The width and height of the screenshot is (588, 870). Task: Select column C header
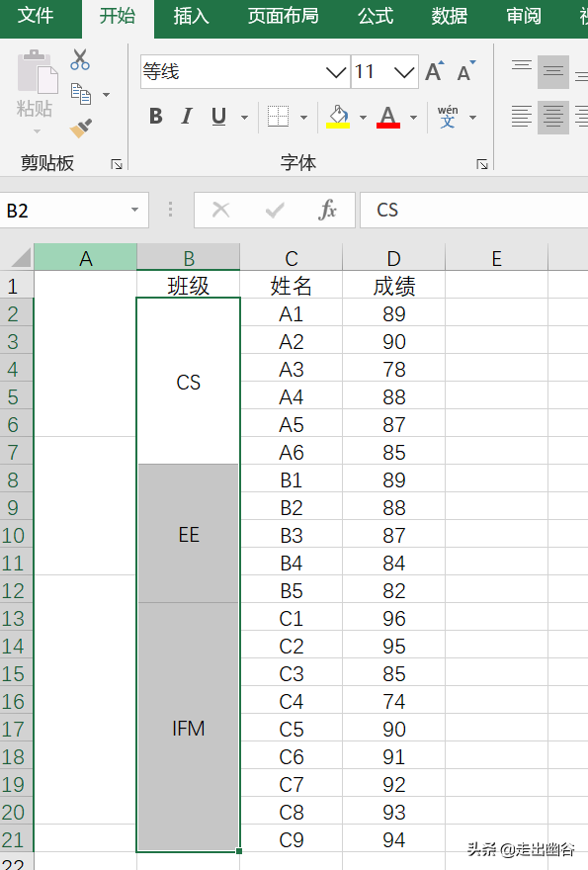pyautogui.click(x=292, y=257)
